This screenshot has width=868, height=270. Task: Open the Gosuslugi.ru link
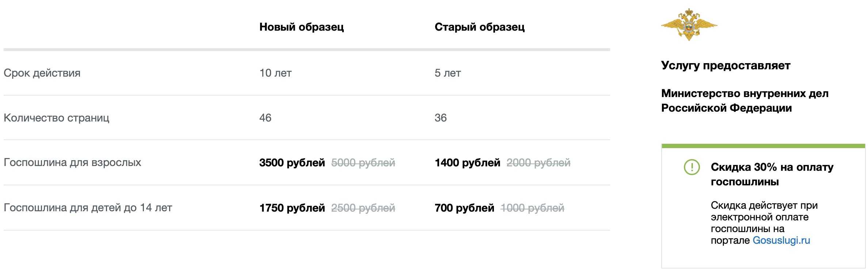(781, 240)
